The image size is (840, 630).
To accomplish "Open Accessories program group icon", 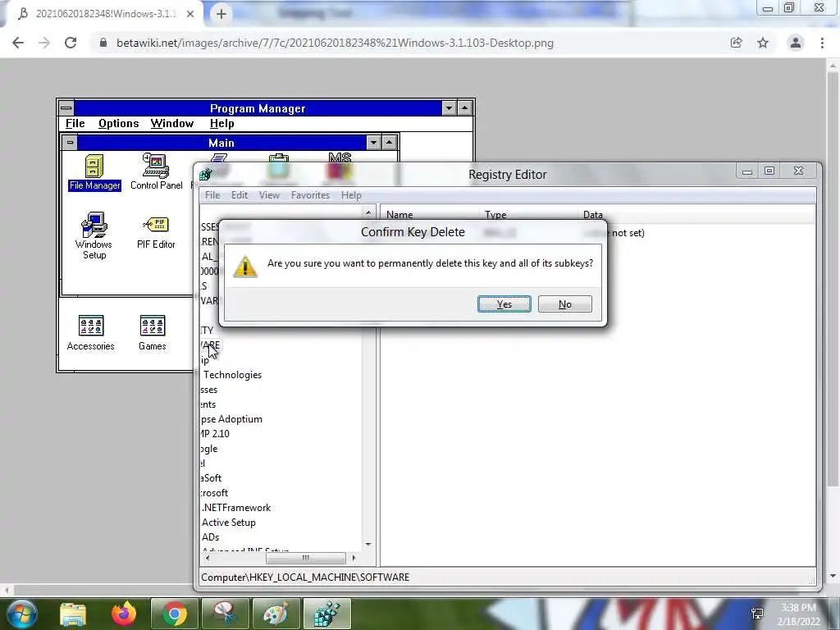I will click(x=90, y=333).
